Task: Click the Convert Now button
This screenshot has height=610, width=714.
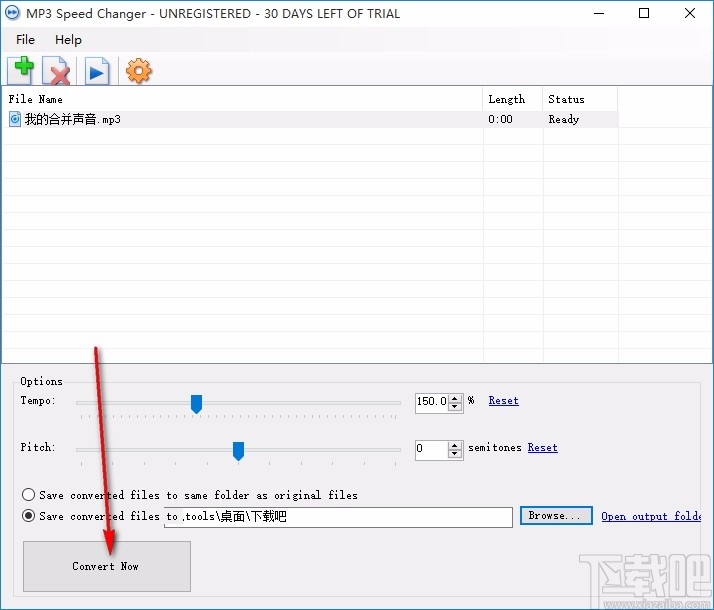Action: [107, 566]
